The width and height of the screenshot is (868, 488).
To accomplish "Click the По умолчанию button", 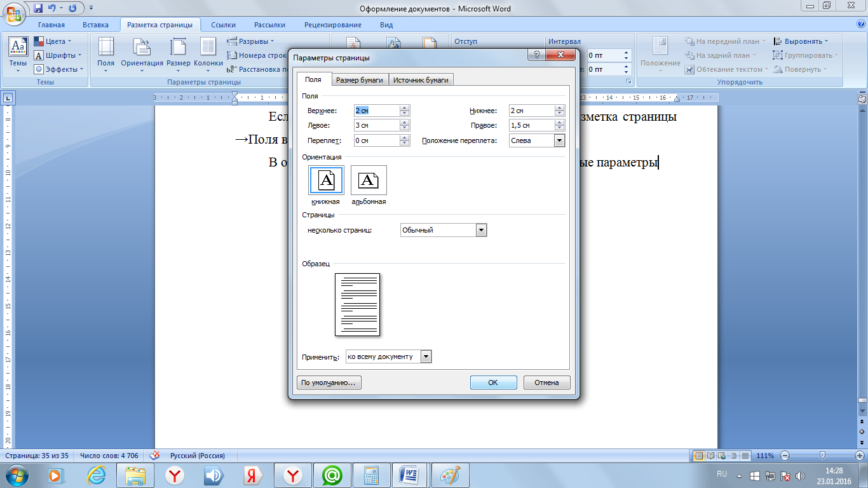I will [x=329, y=383].
